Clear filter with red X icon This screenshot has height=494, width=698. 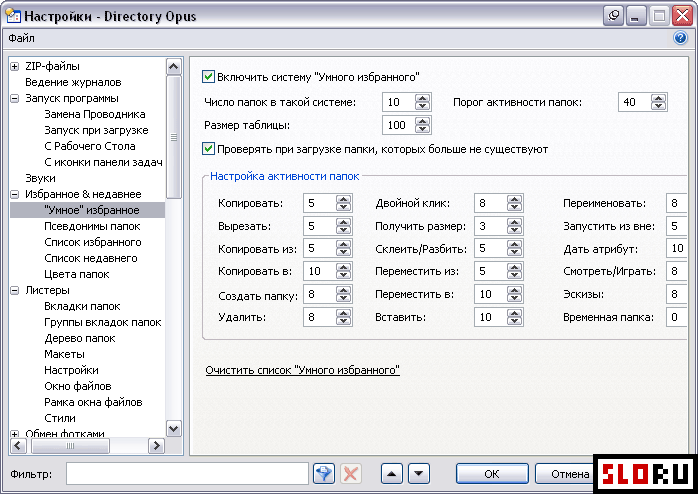[x=351, y=474]
